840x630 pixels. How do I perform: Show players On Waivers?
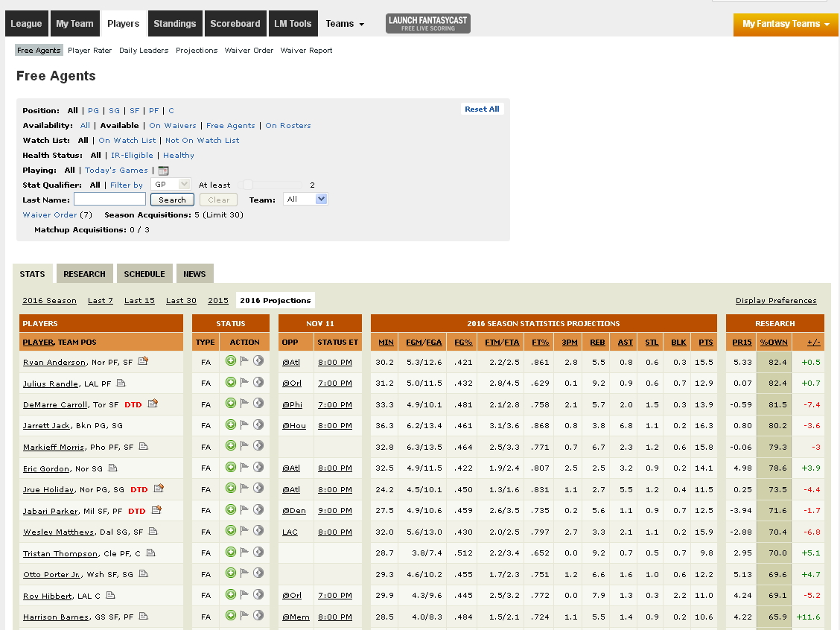coord(173,125)
